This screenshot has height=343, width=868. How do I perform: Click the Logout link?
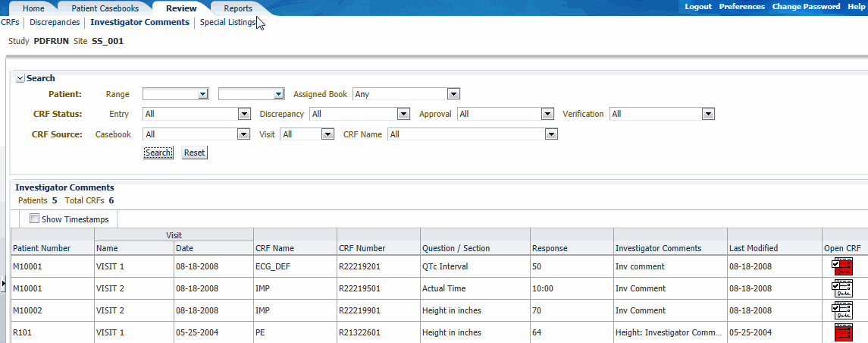pyautogui.click(x=698, y=7)
